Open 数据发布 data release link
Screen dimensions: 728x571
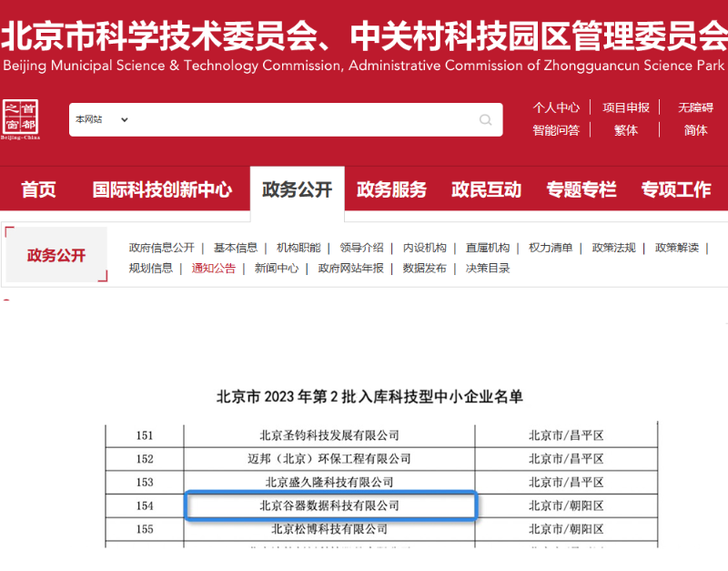click(x=425, y=269)
